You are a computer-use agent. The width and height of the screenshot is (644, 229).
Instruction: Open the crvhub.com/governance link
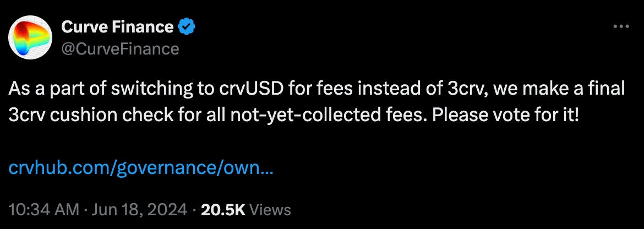pos(141,168)
